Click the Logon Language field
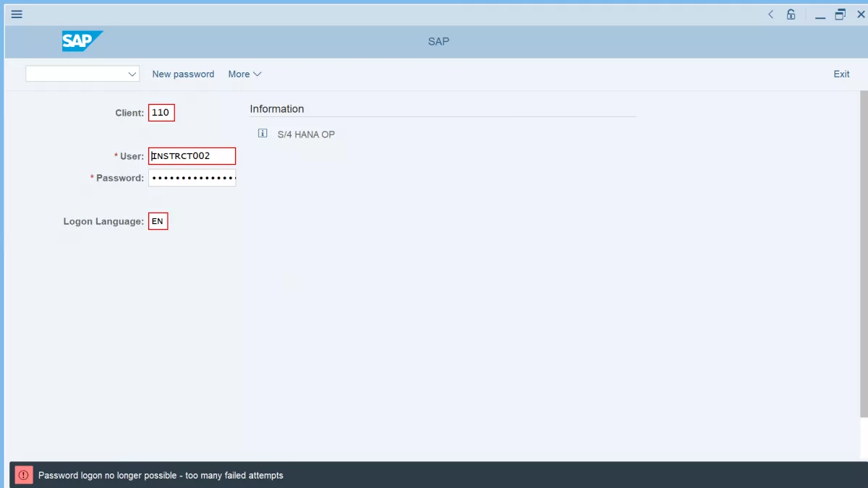The width and height of the screenshot is (868, 488). click(x=158, y=221)
